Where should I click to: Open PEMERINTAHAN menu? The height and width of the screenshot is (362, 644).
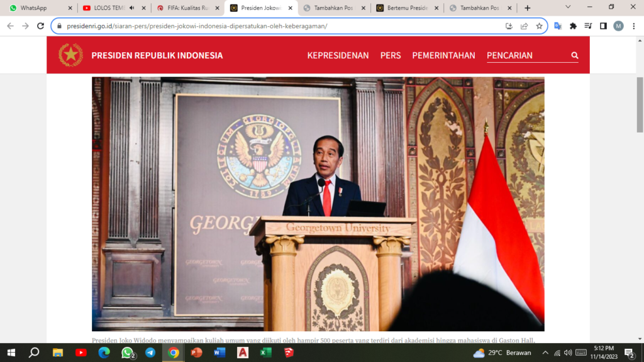443,55
